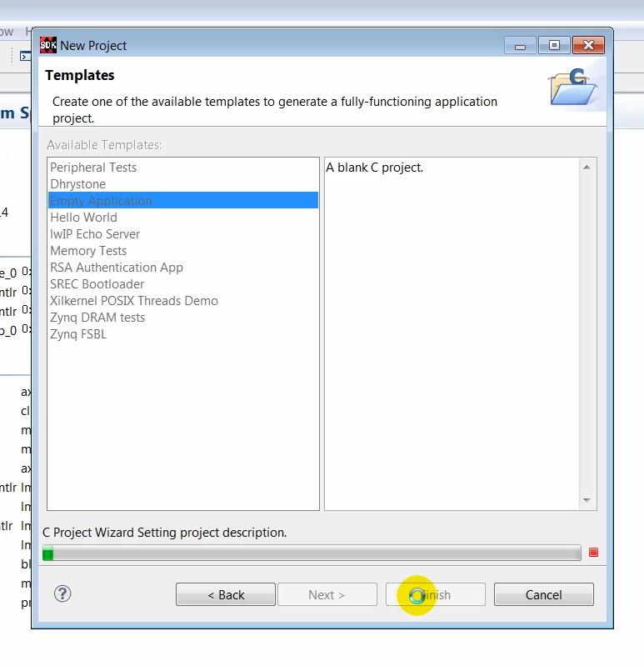Click the Next button
The height and width of the screenshot is (666, 644).
327,594
